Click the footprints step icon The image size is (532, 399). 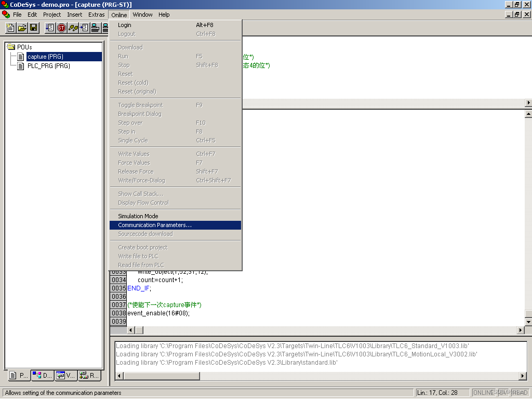click(73, 28)
